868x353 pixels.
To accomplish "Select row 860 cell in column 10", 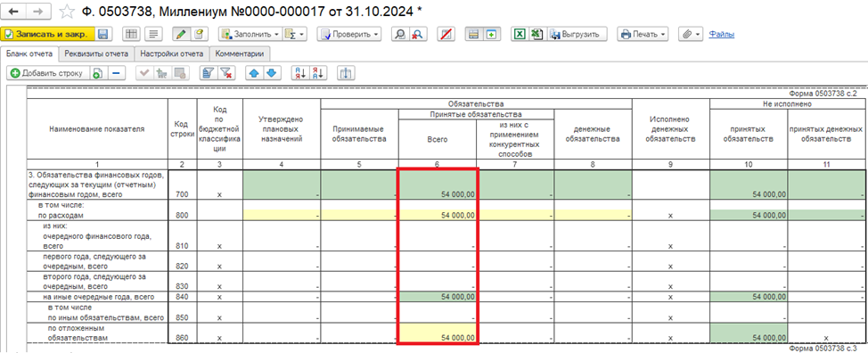I will pos(749,333).
